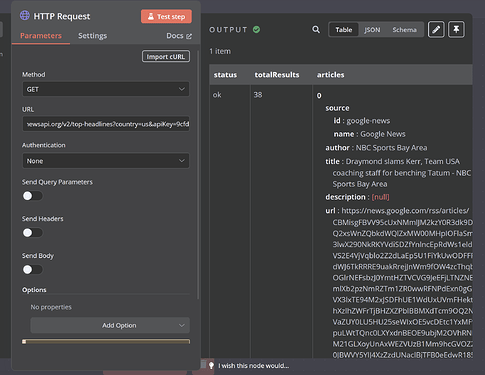Click the totalResults value 38
This screenshot has width=485, height=375.
258,95
